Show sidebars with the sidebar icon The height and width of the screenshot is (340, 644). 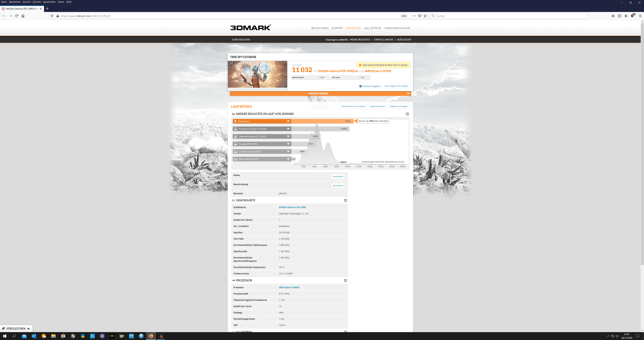619,16
